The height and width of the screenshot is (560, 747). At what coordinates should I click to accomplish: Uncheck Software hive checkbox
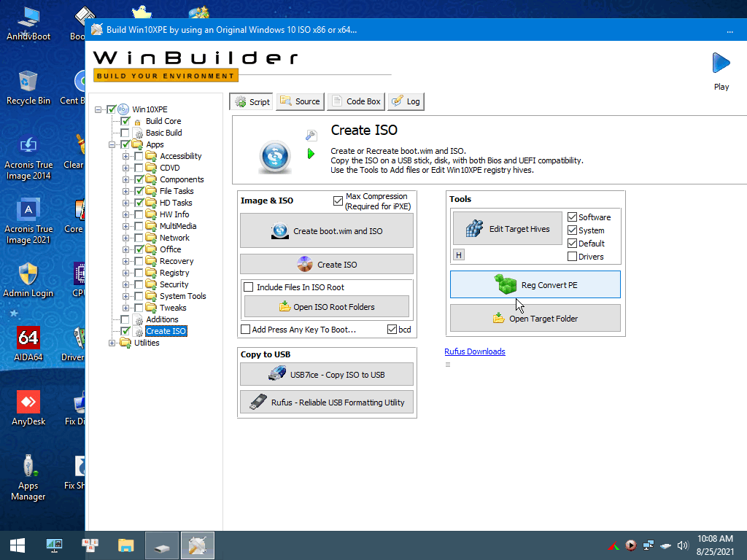[x=572, y=217]
